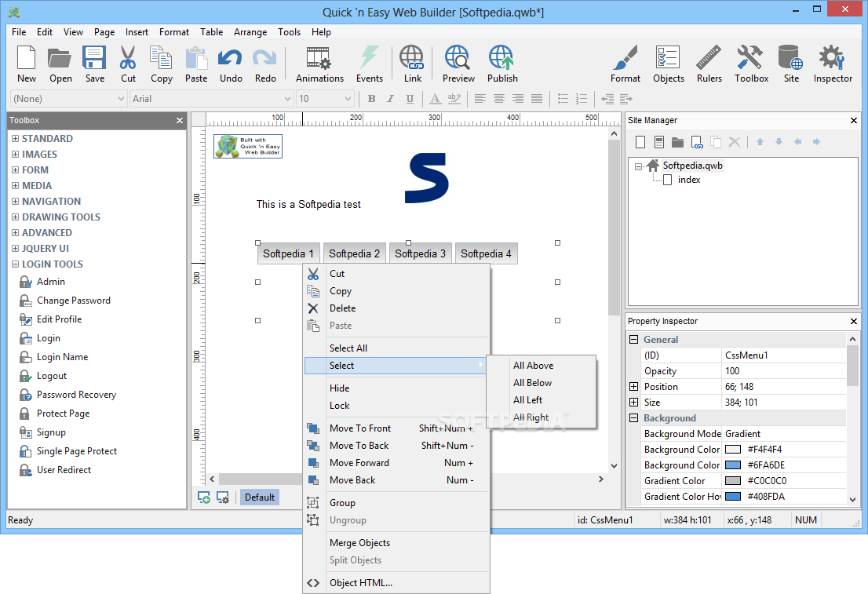Click the Default breakpoint button
The width and height of the screenshot is (868, 594).
click(260, 497)
